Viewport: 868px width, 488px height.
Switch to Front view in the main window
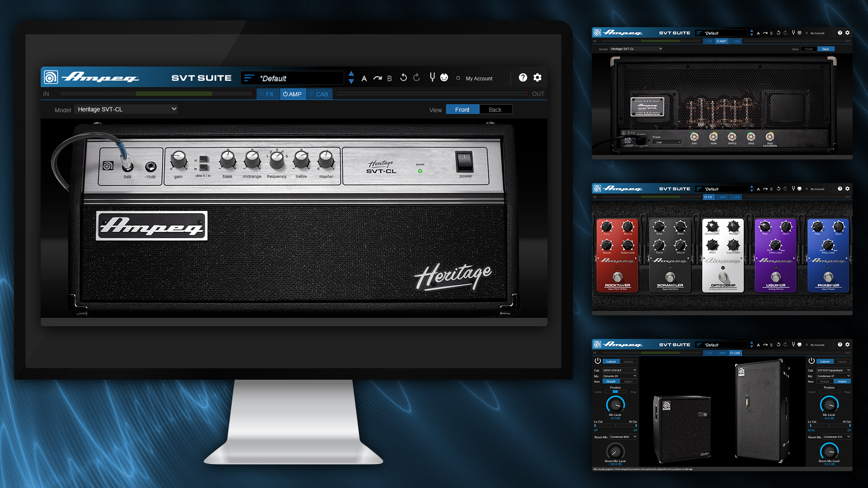click(462, 110)
